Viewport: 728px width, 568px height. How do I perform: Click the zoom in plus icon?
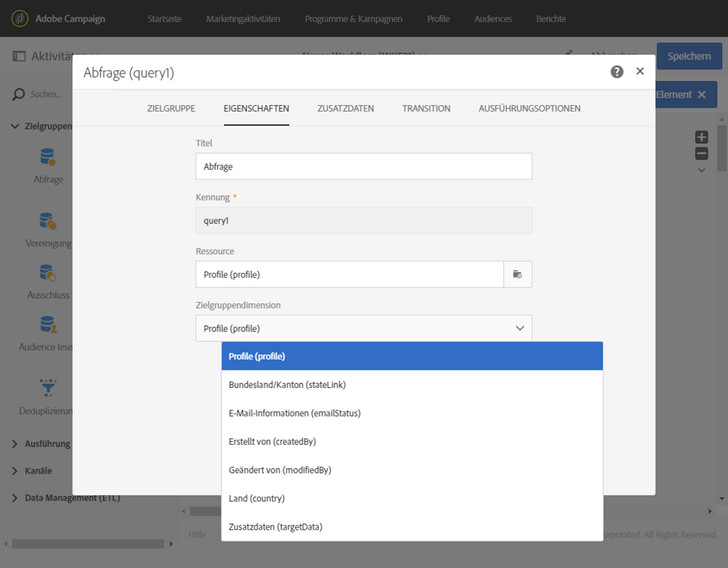point(701,137)
